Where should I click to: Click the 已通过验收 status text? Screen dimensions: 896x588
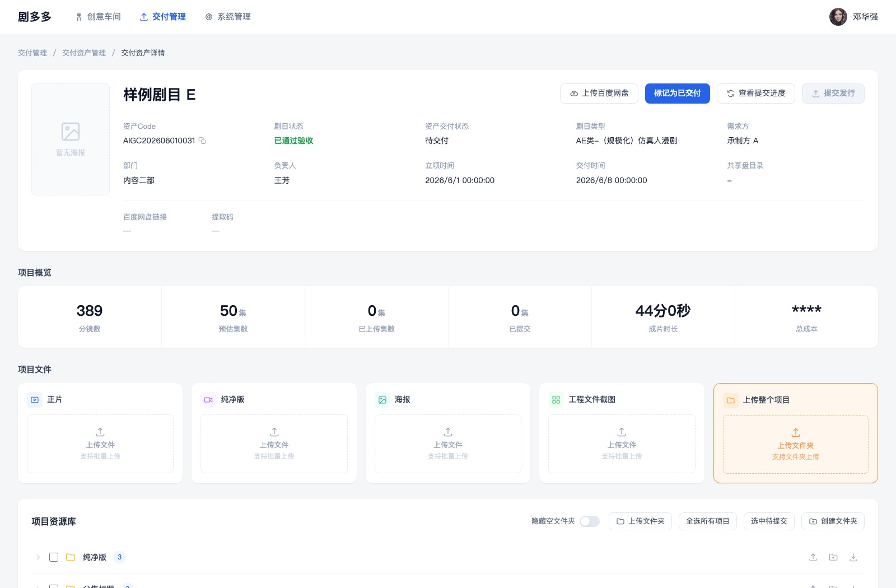pos(294,141)
